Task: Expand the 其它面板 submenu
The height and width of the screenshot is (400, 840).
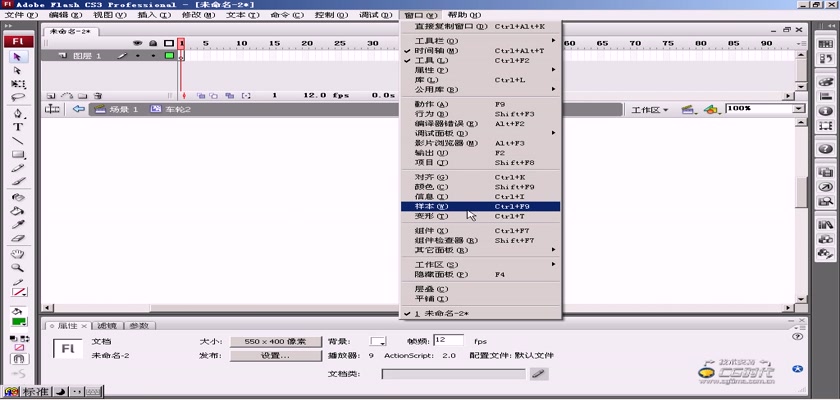Action: click(x=480, y=250)
